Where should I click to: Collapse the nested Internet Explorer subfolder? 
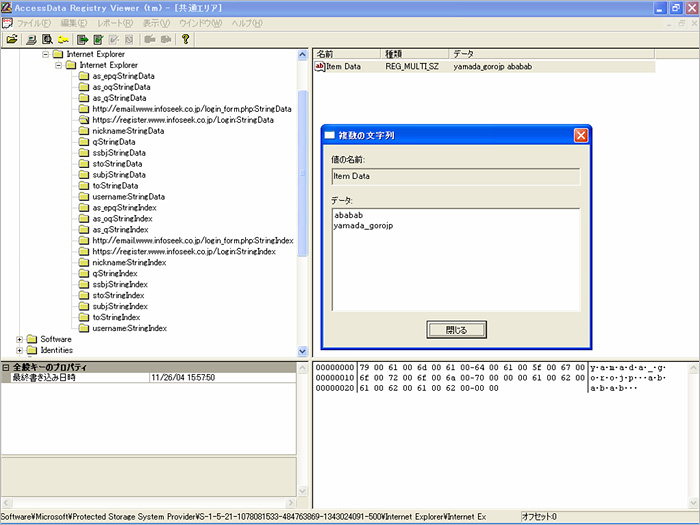pos(58,65)
